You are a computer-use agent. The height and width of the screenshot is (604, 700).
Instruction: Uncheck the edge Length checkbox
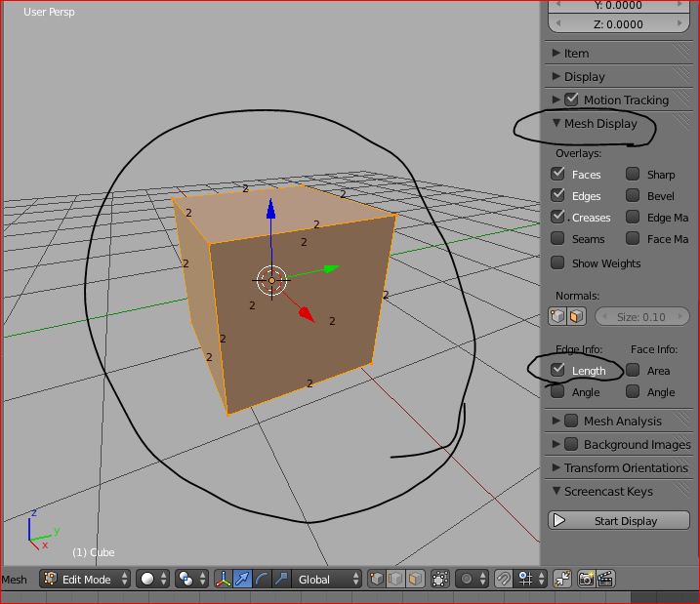point(557,370)
